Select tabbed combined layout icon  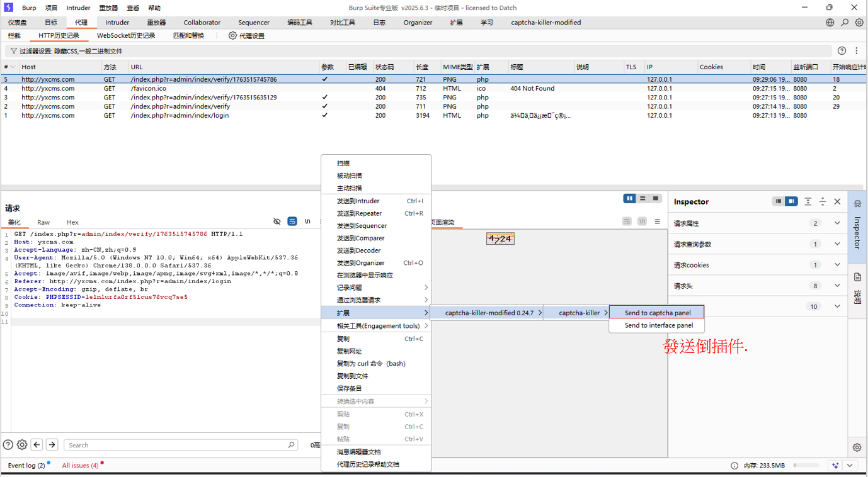coord(656,198)
